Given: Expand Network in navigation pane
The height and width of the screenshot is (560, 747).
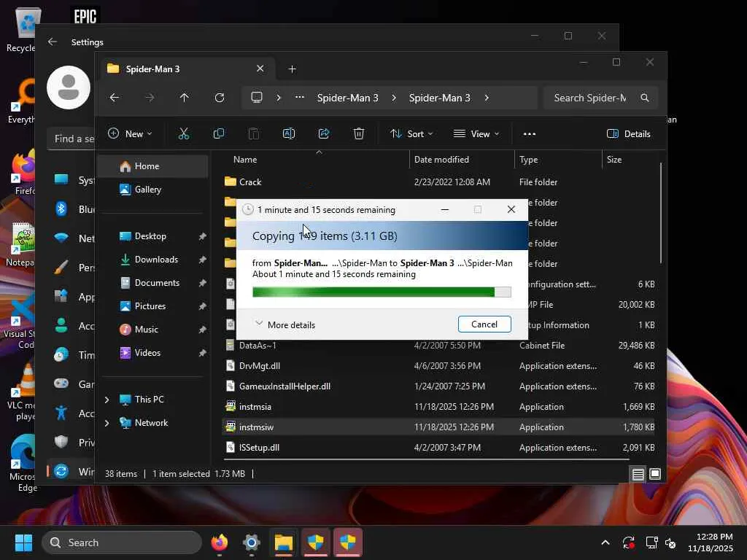Looking at the screenshot, I should point(107,423).
